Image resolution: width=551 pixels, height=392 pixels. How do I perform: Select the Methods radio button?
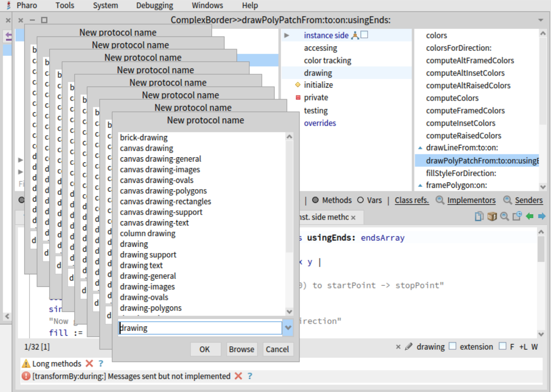click(316, 200)
